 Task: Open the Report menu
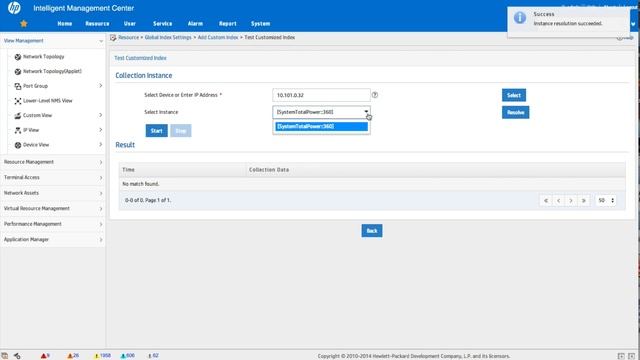(x=227, y=24)
